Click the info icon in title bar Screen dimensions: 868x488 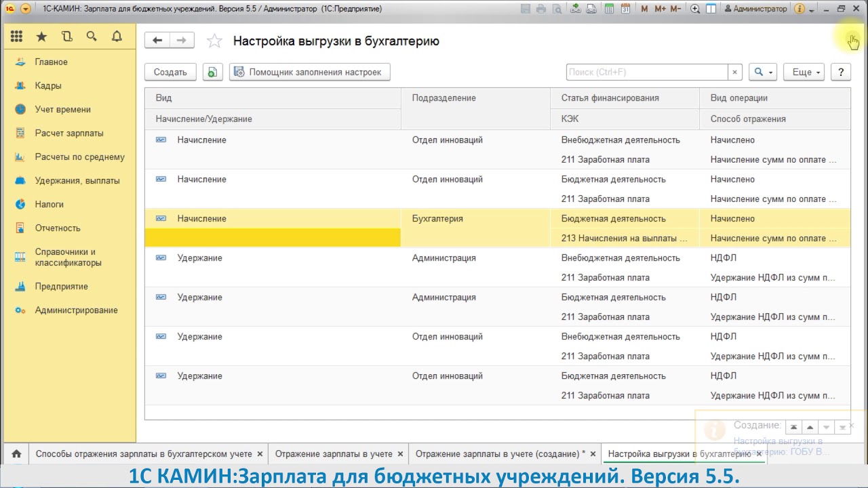800,9
